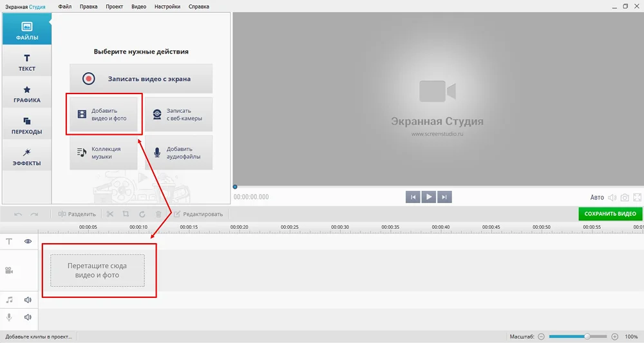
Task: Click Разделить split tool
Action: [77, 214]
